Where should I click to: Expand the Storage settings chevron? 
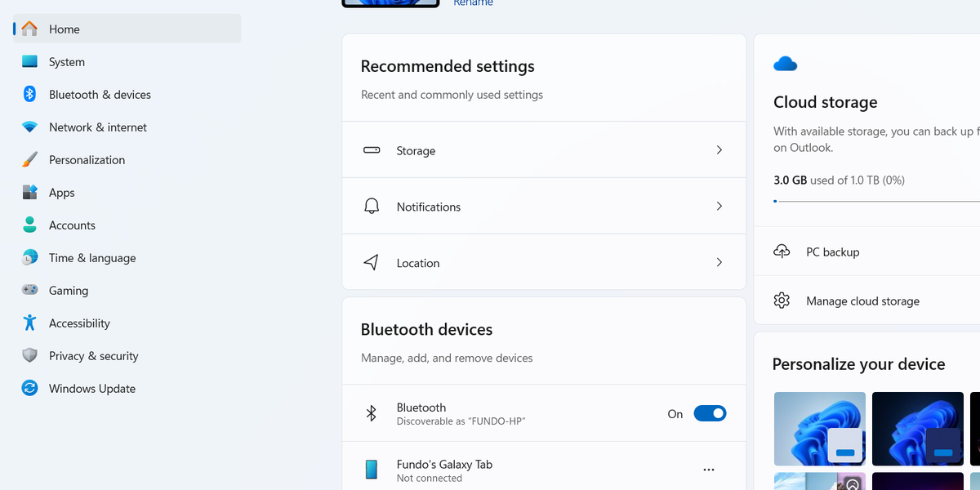coord(719,150)
